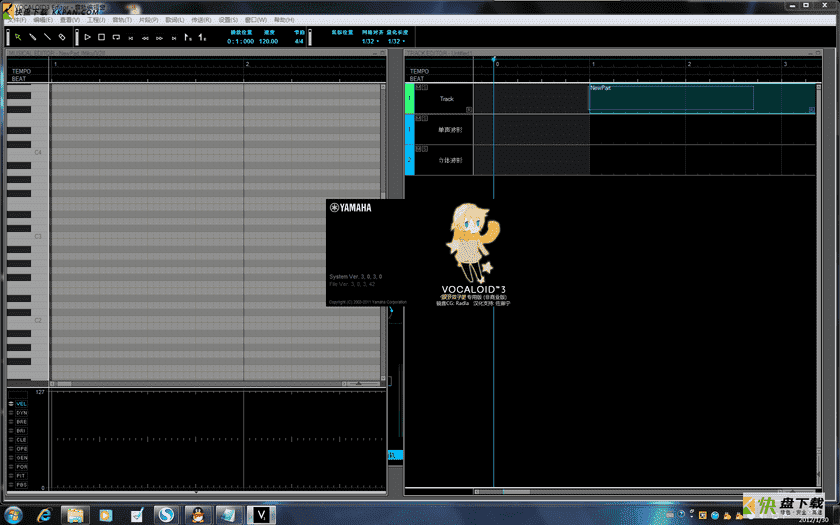Click the C3 key on piano keyboard

[x=27, y=236]
